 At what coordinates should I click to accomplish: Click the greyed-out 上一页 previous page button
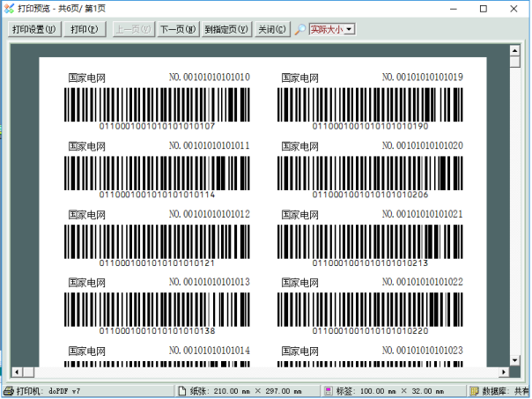pyautogui.click(x=133, y=30)
